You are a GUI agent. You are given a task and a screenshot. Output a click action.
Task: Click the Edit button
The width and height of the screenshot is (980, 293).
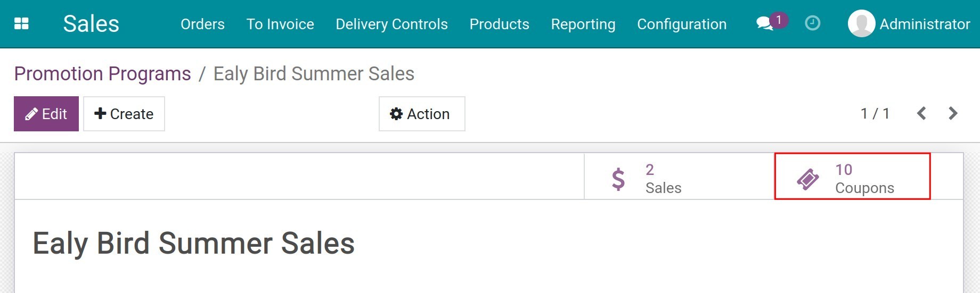coord(46,114)
